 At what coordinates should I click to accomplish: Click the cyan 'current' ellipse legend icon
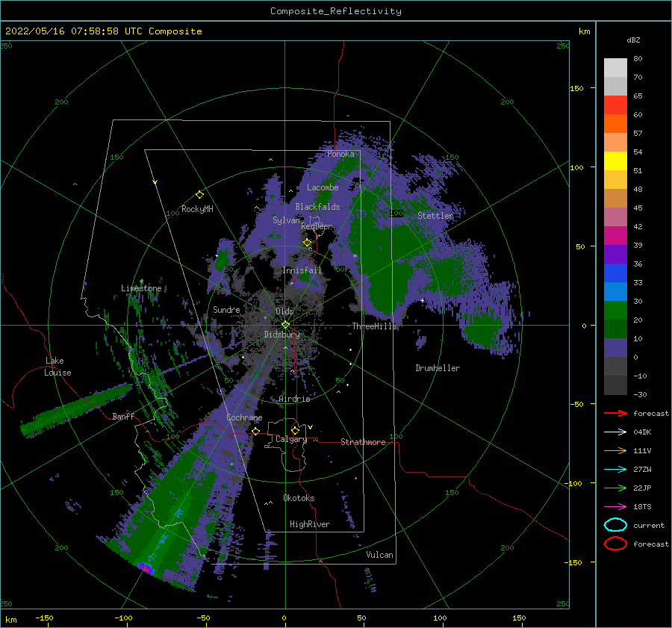[x=615, y=525]
